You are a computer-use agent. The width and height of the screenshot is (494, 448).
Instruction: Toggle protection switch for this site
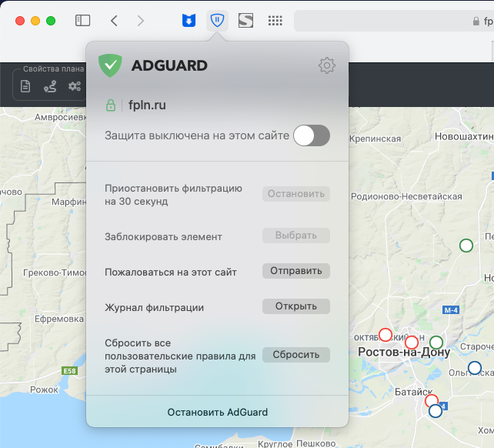click(x=312, y=136)
